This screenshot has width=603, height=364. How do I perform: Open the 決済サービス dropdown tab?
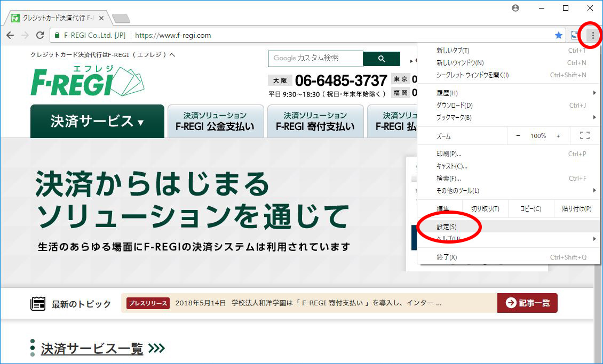point(97,122)
